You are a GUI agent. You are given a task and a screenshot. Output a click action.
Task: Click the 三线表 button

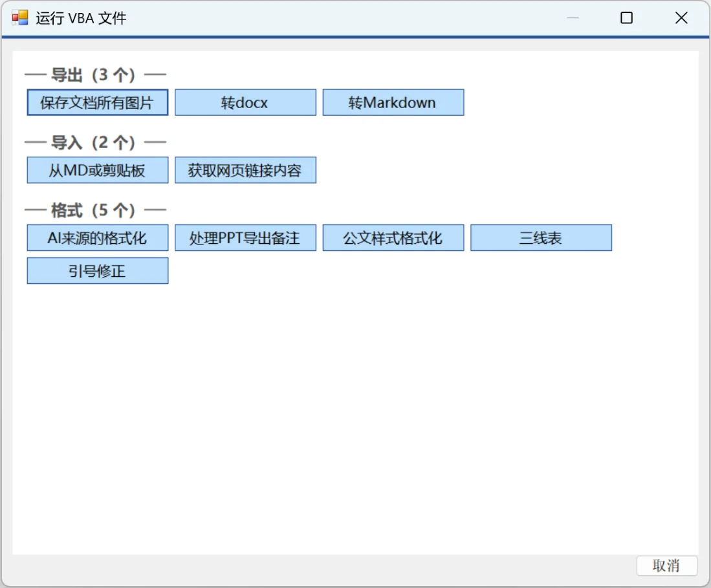click(541, 237)
